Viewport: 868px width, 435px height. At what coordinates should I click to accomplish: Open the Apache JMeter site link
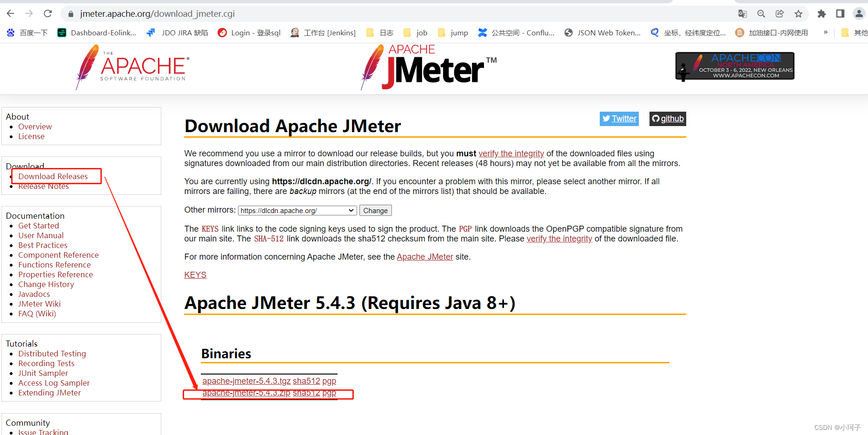click(425, 257)
